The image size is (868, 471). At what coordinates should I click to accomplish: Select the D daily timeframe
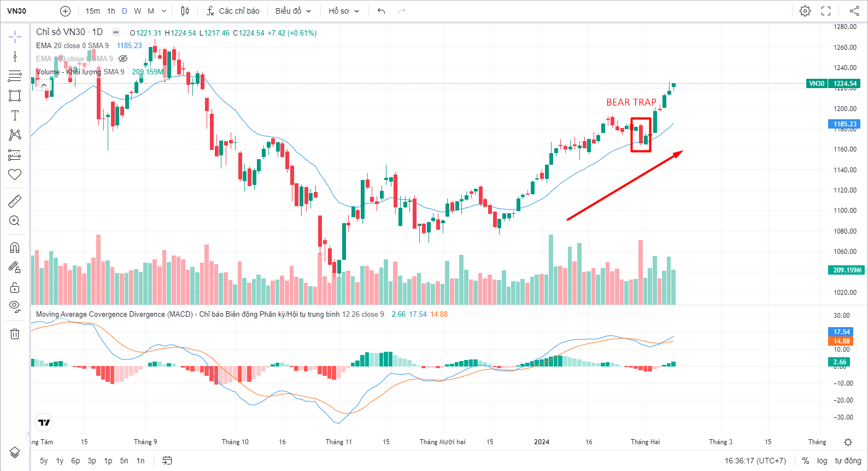point(125,11)
